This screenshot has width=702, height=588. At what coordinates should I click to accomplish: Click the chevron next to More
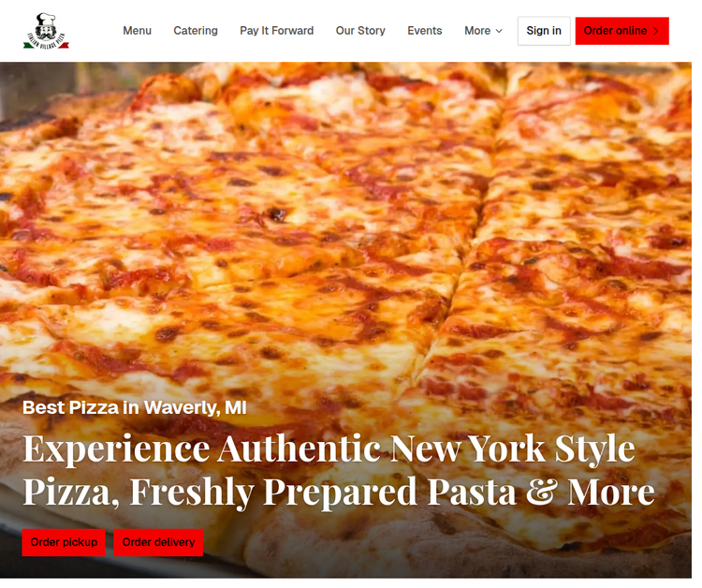499,31
